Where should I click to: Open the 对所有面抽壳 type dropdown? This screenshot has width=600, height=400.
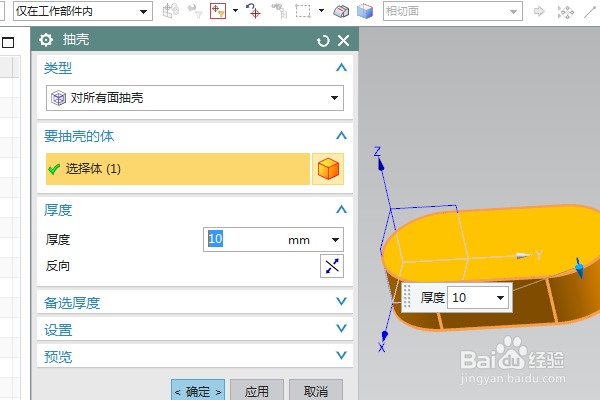[x=195, y=98]
